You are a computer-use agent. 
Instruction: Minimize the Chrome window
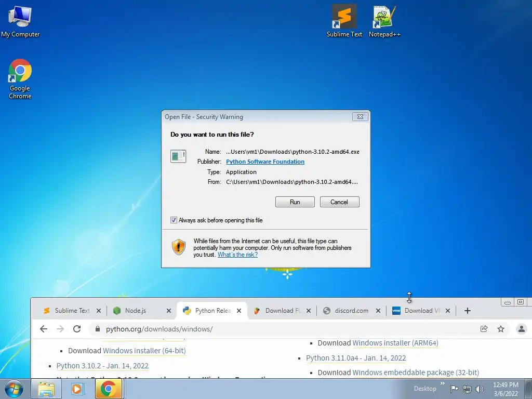point(508,302)
